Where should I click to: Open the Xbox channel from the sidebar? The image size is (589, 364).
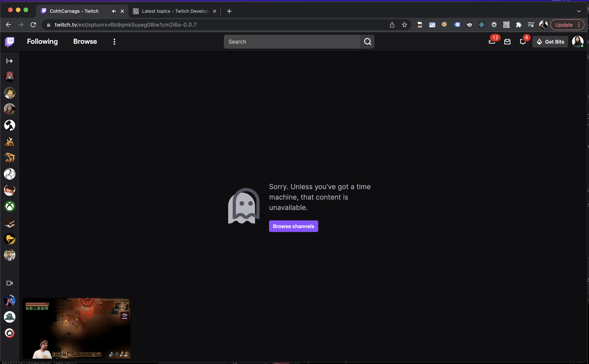(x=10, y=206)
